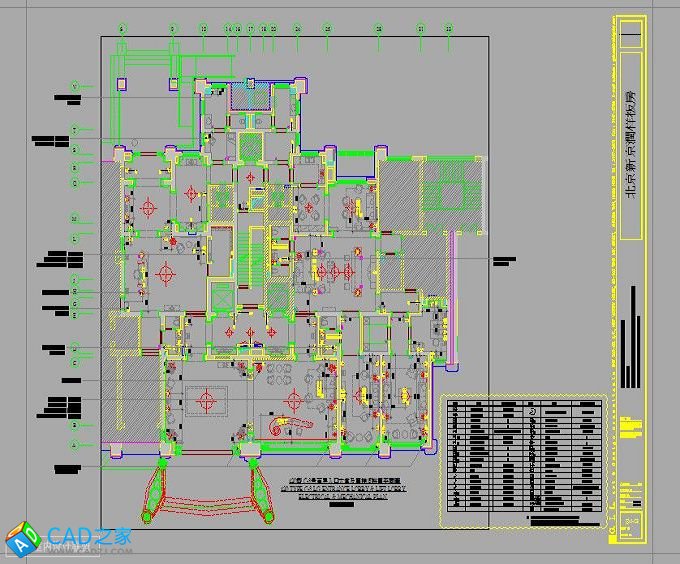Click the vertical yellow title text 北京新京润样板房

tap(630, 130)
